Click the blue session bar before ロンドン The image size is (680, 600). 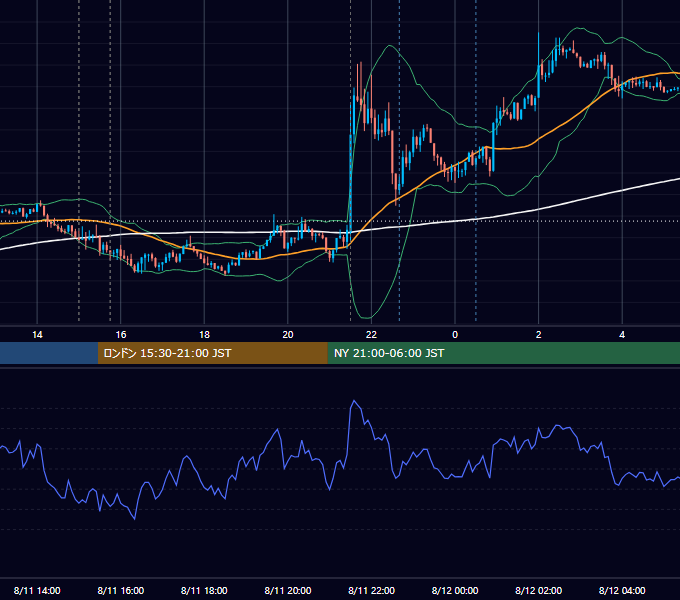coord(49,353)
